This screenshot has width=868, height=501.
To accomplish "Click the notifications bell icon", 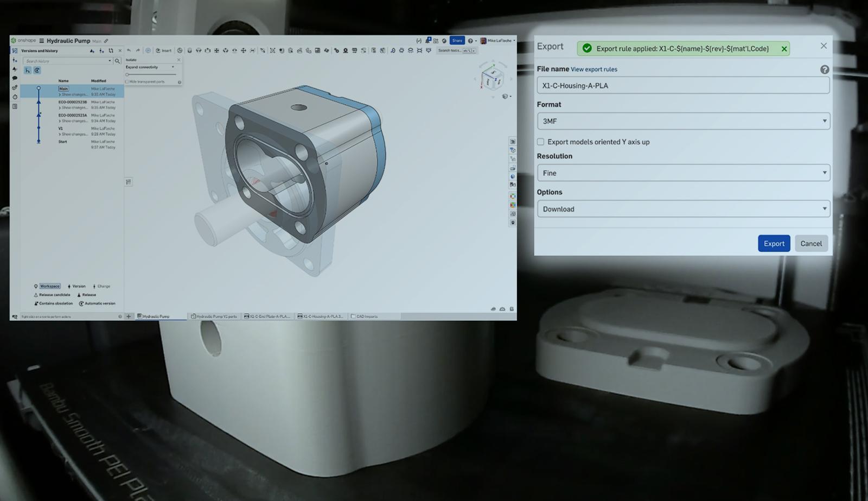I will point(428,41).
